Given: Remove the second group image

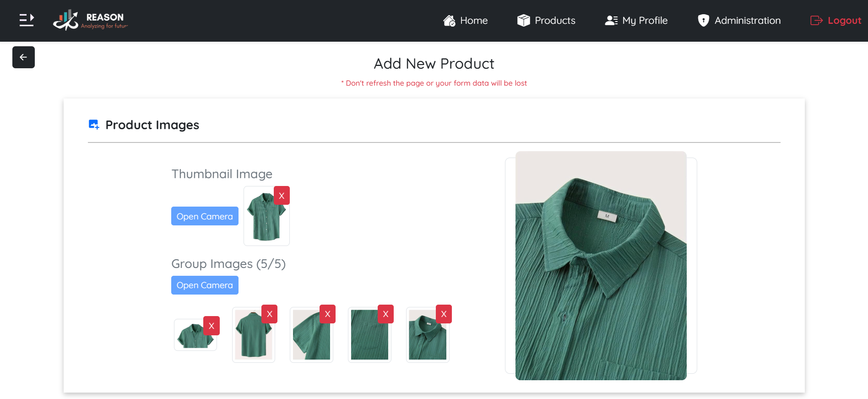Looking at the screenshot, I should tap(270, 314).
